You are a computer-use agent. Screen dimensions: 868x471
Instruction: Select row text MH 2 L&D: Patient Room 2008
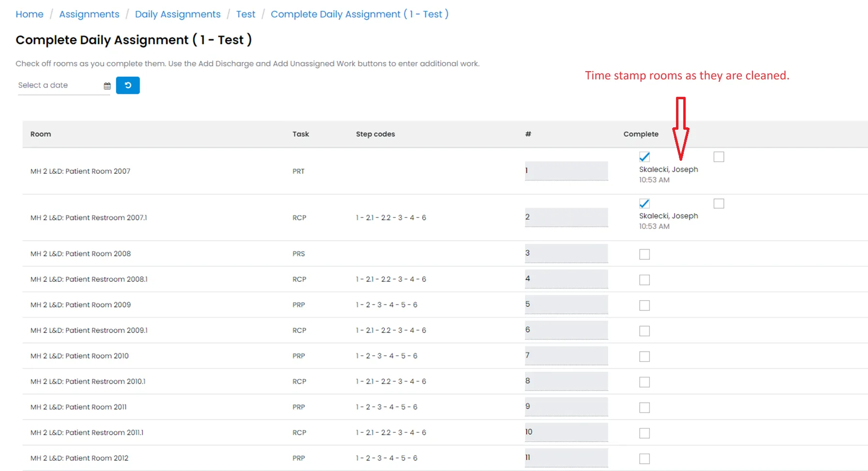coord(81,254)
